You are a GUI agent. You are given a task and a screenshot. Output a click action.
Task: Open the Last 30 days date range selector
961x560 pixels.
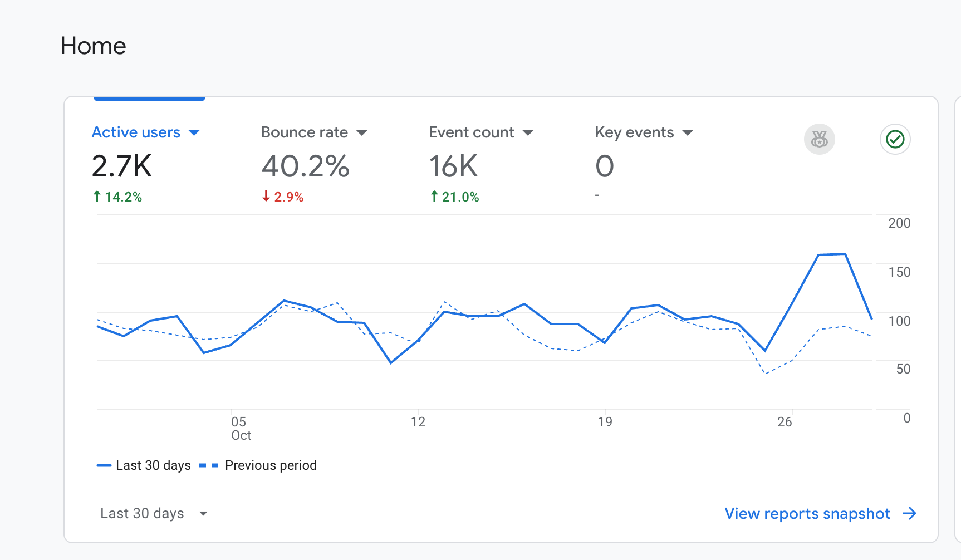click(154, 513)
